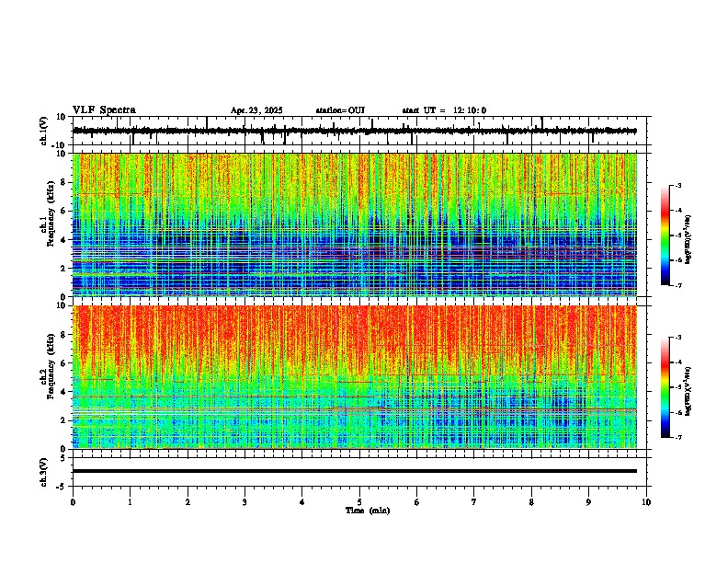The image size is (728, 563).
Task: Click time axis tick label "1"
Action: [x=130, y=502]
